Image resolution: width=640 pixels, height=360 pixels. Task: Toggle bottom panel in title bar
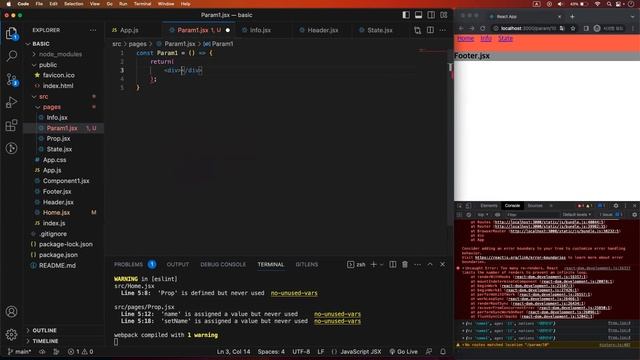(418, 15)
